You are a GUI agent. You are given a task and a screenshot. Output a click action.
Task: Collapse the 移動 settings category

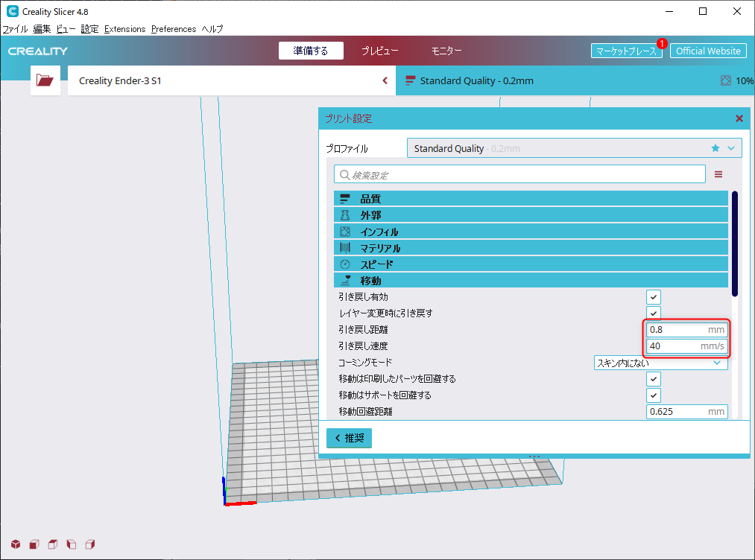tap(531, 281)
